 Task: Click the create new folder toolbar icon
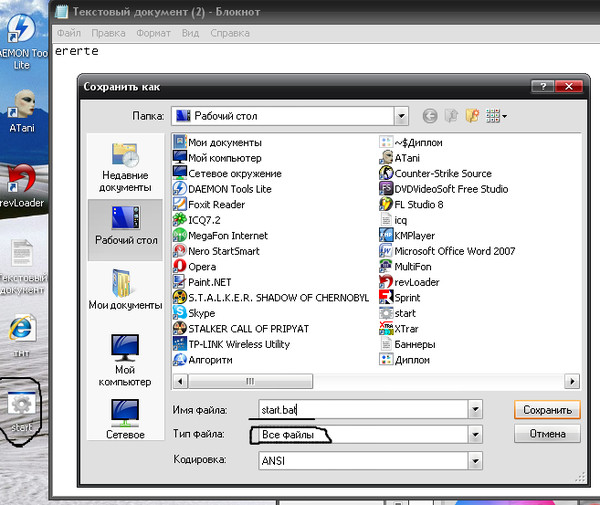(x=472, y=116)
